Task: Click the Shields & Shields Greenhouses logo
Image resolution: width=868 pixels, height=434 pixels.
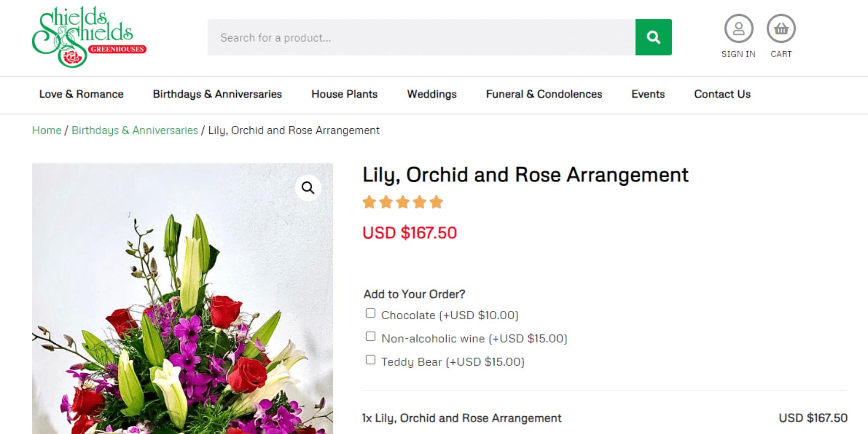Action: click(89, 37)
